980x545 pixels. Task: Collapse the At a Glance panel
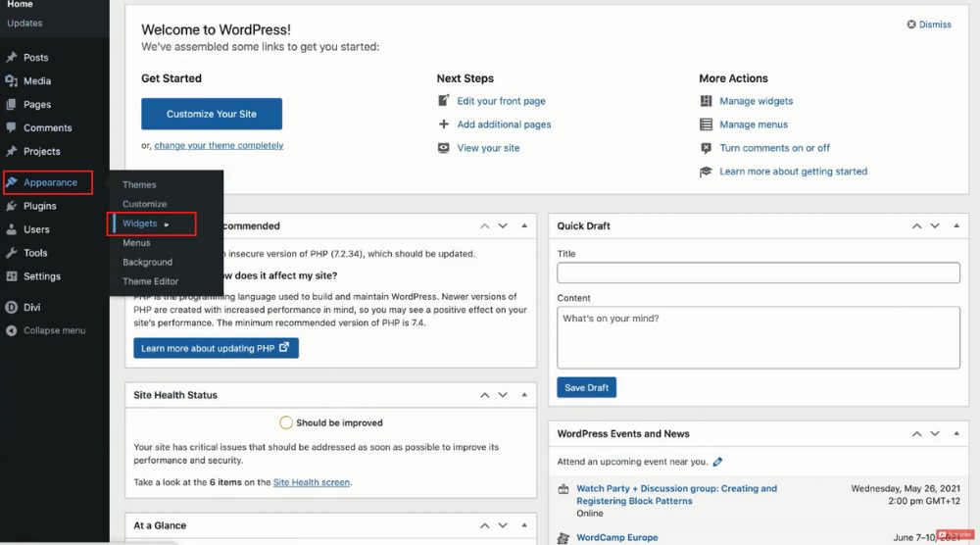(524, 525)
